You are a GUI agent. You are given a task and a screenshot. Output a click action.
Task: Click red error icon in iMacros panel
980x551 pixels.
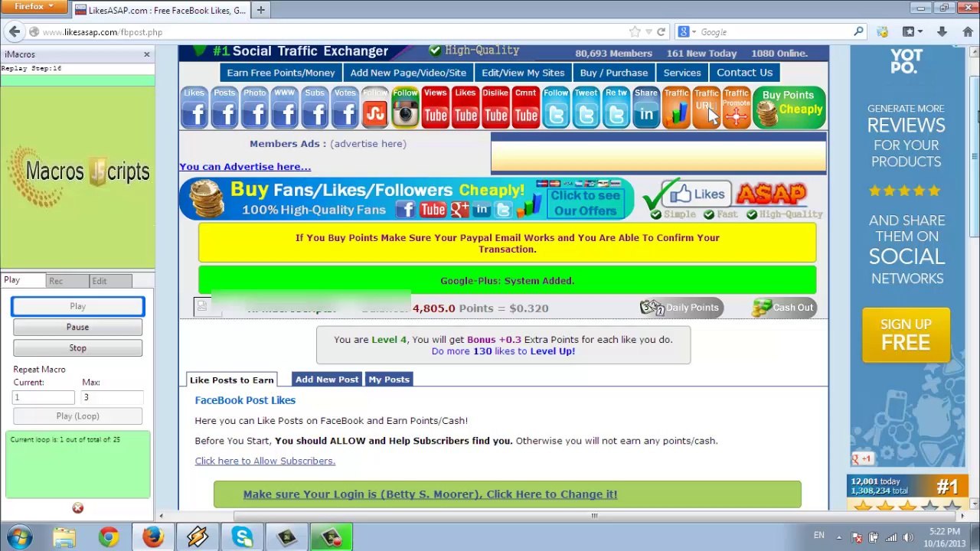click(x=77, y=508)
